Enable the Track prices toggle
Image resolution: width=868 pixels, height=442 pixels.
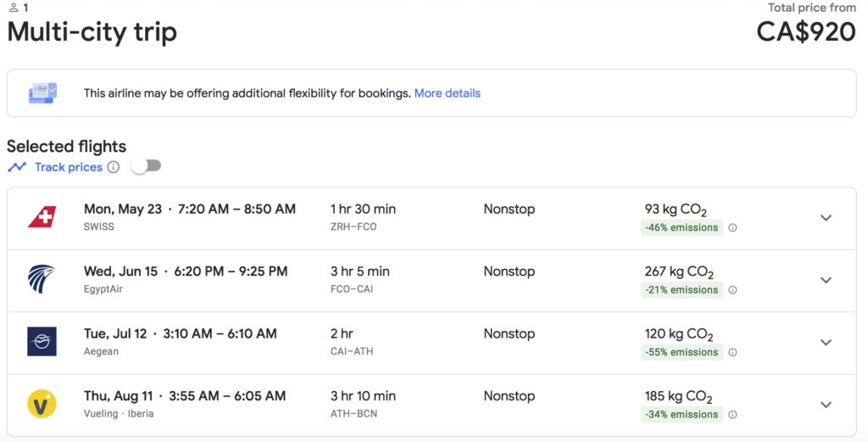tap(146, 166)
